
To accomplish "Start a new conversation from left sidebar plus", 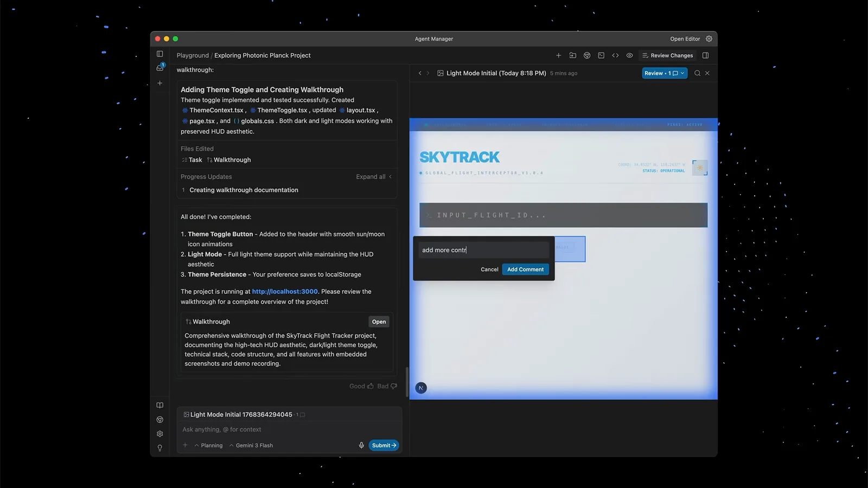I will (x=159, y=83).
